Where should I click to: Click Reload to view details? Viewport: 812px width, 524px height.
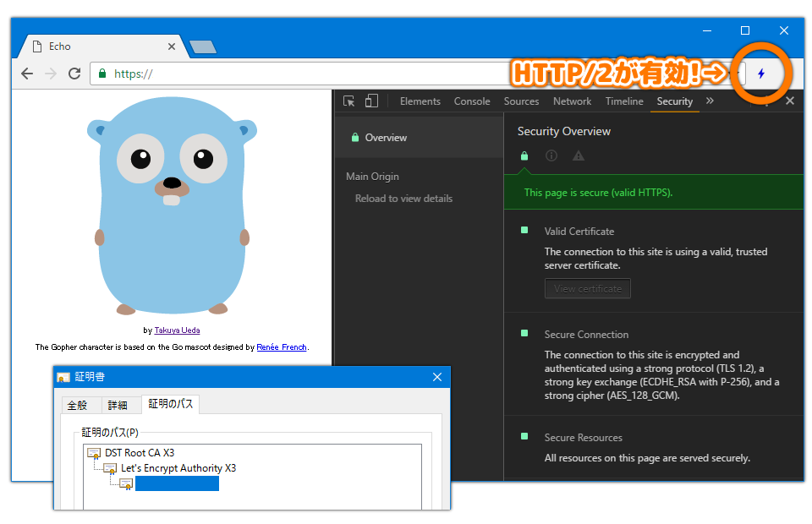[404, 199]
